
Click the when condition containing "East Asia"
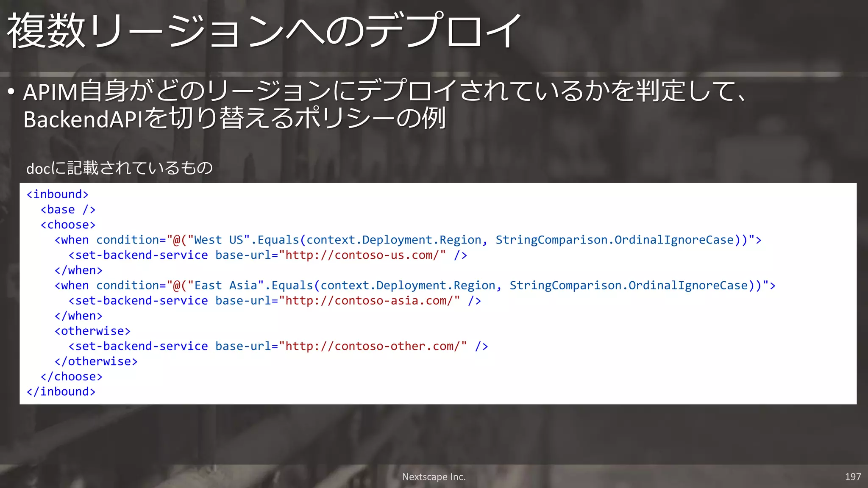tap(415, 286)
